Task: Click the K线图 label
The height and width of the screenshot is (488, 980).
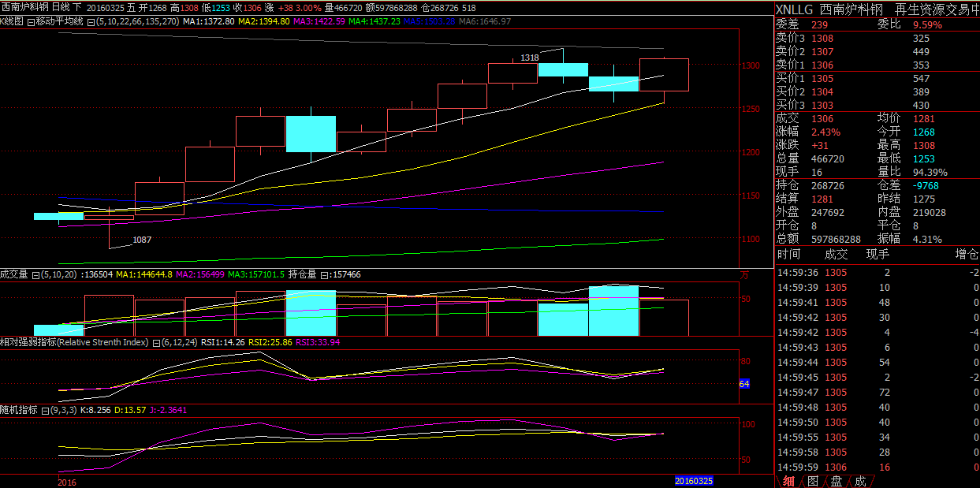Action: pyautogui.click(x=12, y=21)
